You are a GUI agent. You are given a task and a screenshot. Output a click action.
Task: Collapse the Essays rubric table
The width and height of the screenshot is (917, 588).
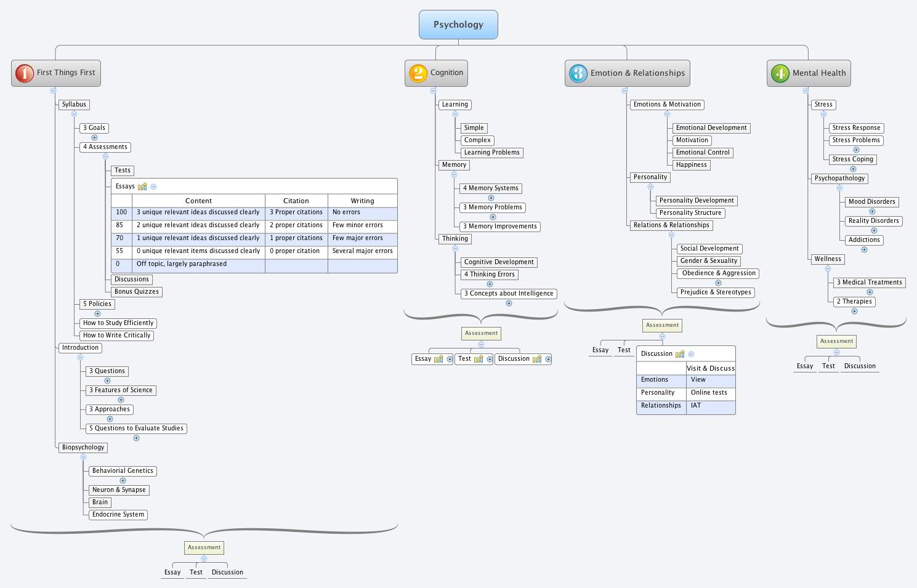pyautogui.click(x=153, y=187)
